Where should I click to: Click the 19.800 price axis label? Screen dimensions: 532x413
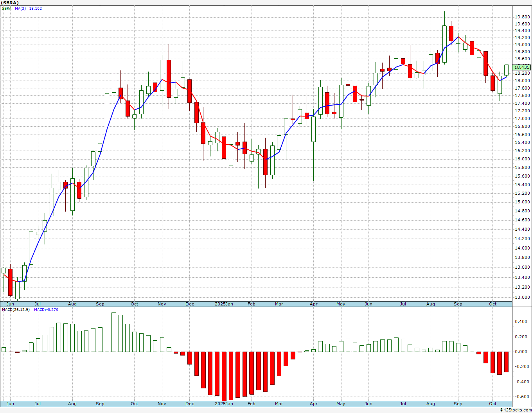coord(523,17)
